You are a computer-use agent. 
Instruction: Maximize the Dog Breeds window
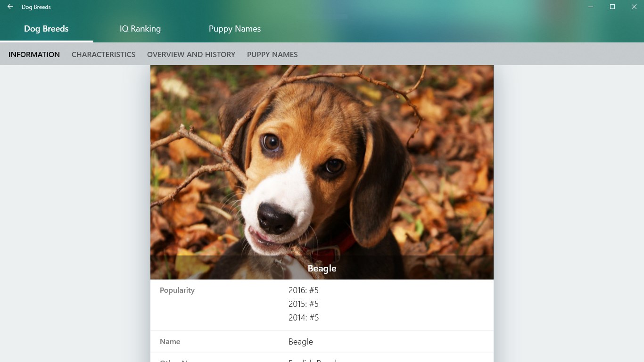coord(612,7)
